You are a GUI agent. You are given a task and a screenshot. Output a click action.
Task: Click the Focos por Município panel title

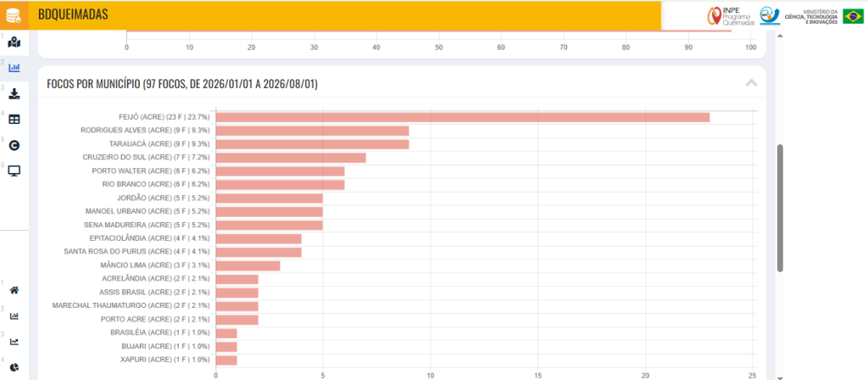(182, 84)
